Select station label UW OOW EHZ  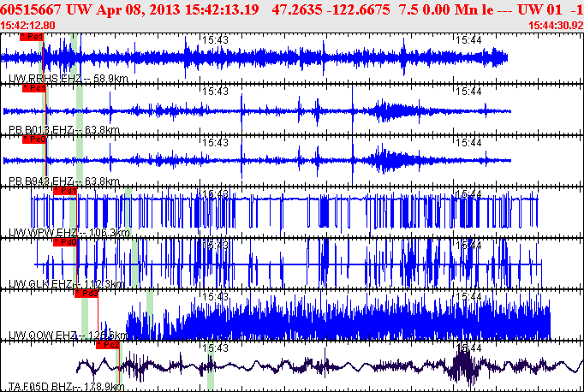(69, 335)
